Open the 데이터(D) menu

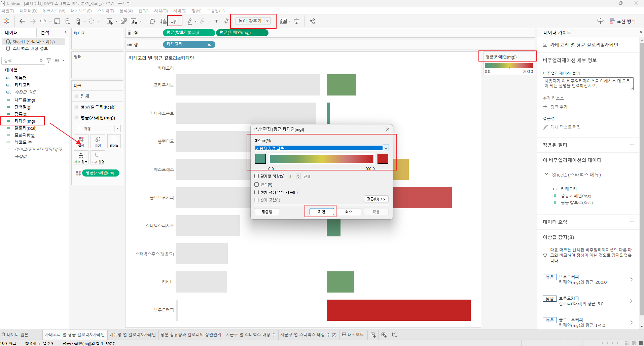click(x=29, y=11)
